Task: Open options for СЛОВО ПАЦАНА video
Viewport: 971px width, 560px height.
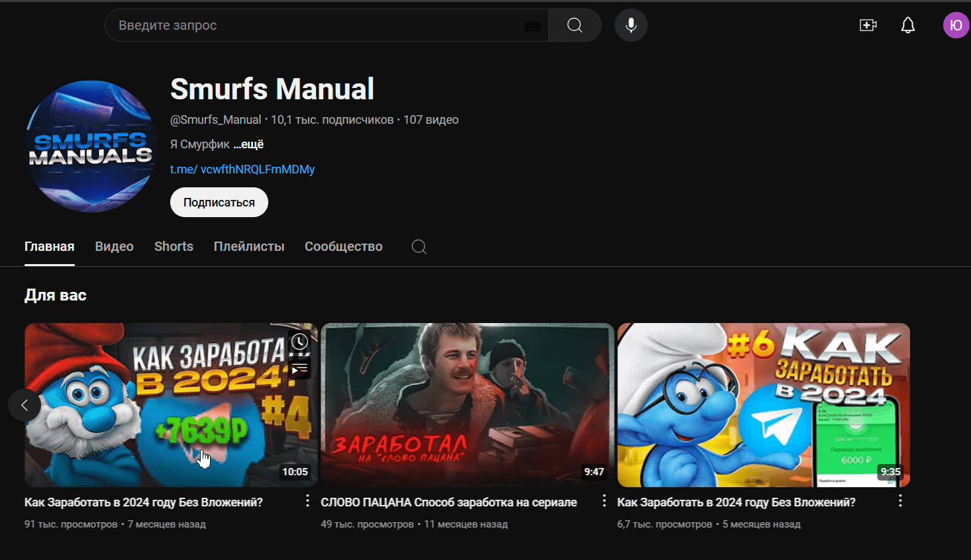Action: pyautogui.click(x=604, y=501)
